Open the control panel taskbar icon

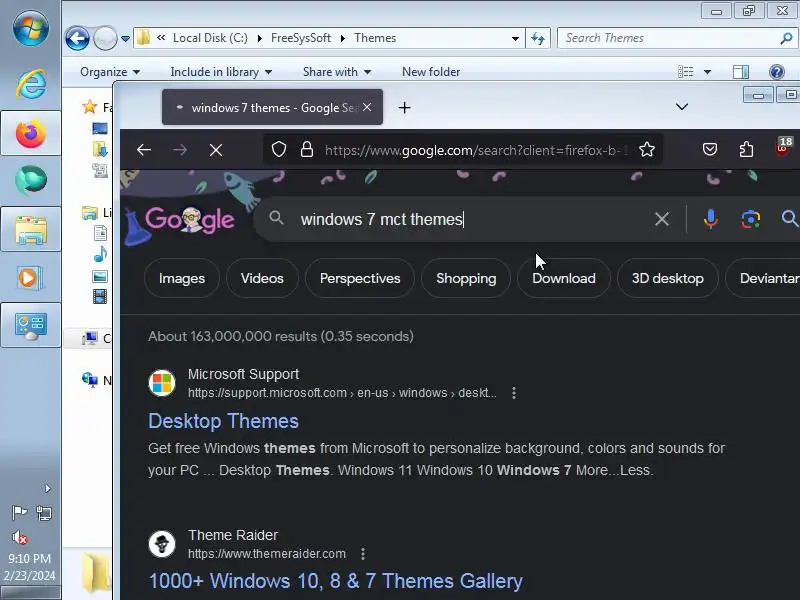coord(31,326)
